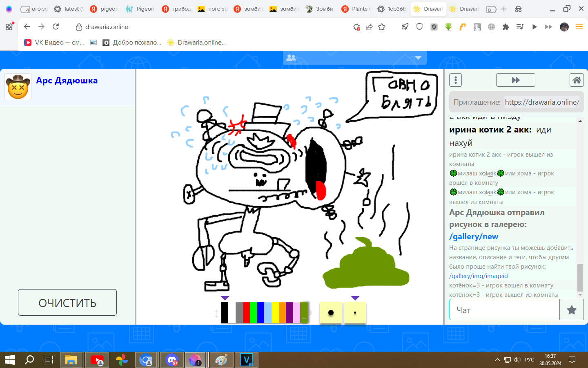The height and width of the screenshot is (368, 588).
Task: Open the browser profile avatar
Action: [564, 27]
